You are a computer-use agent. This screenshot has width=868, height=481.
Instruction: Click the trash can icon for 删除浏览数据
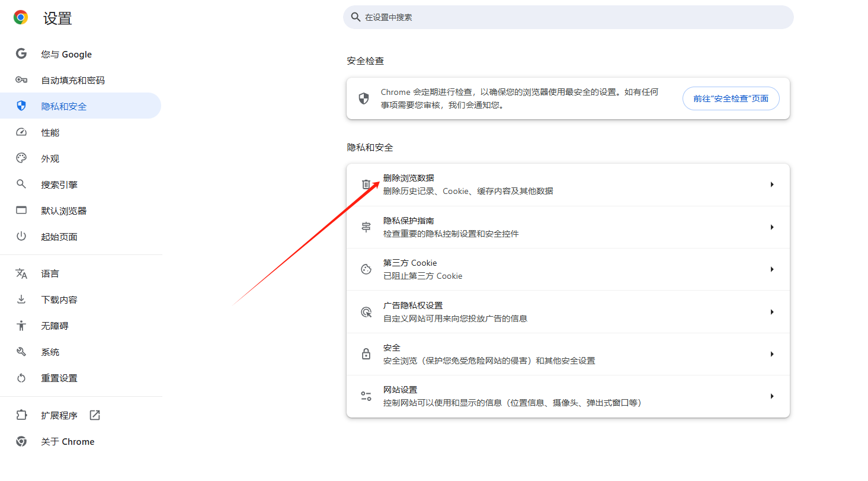[366, 184]
